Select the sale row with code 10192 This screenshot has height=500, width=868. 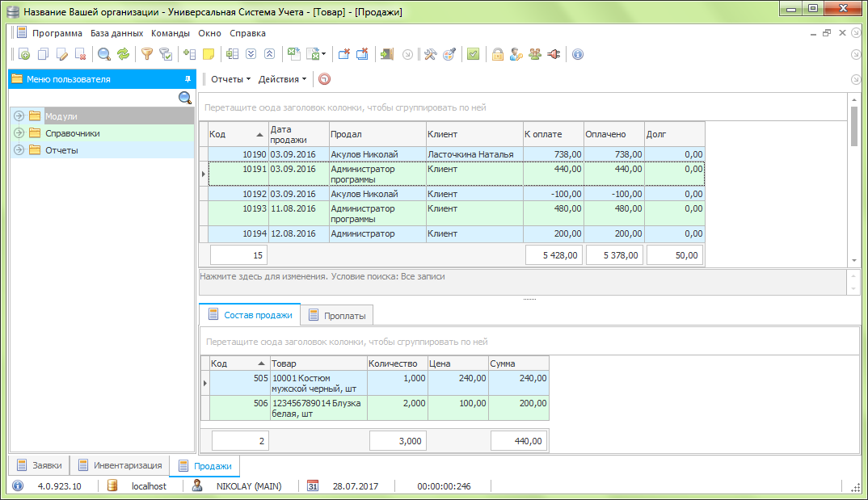tap(452, 194)
